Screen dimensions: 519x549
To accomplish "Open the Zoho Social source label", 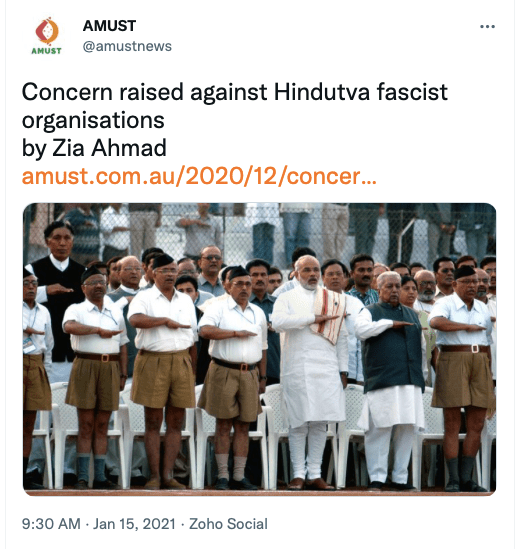I will click(228, 524).
